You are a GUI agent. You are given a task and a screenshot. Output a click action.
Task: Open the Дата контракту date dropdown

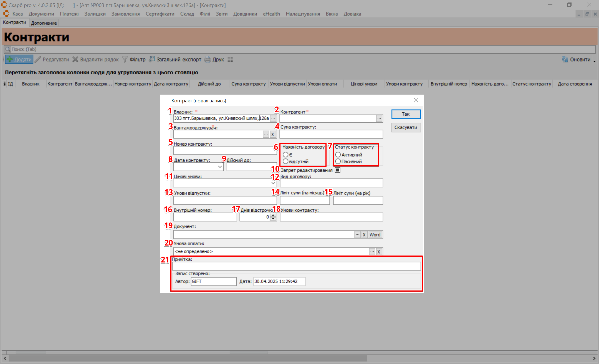pyautogui.click(x=220, y=167)
